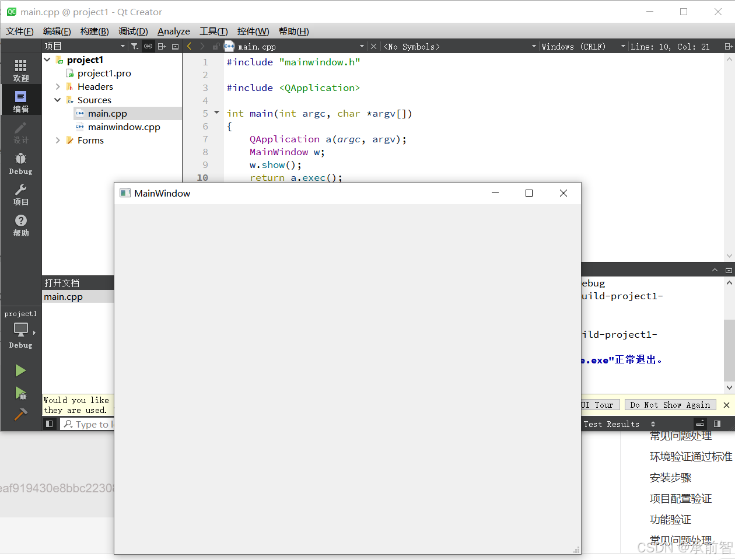Image resolution: width=735 pixels, height=560 pixels.
Task: Switch to the 编辑 edit mode
Action: tap(21, 101)
